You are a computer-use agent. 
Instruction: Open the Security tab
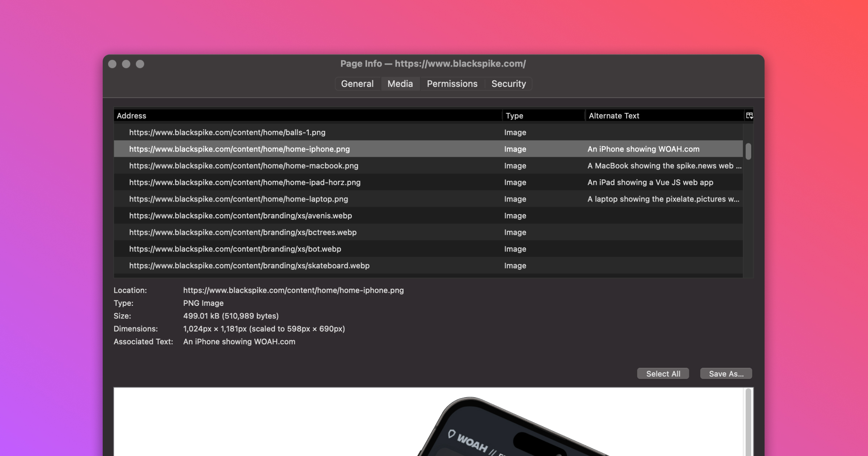pyautogui.click(x=509, y=84)
